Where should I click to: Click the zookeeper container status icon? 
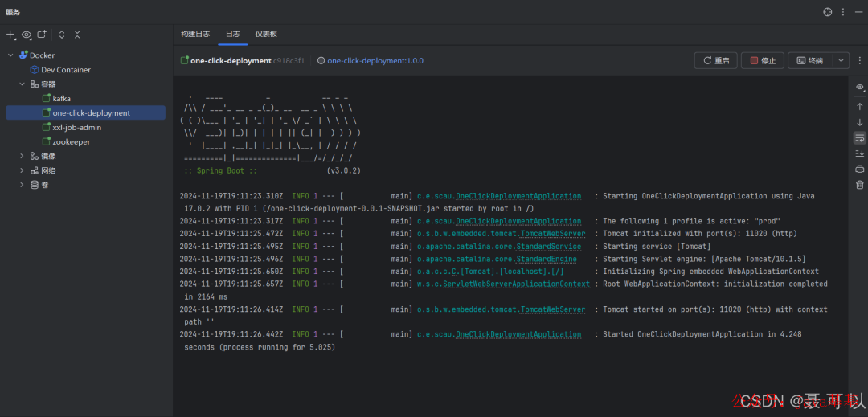47,141
